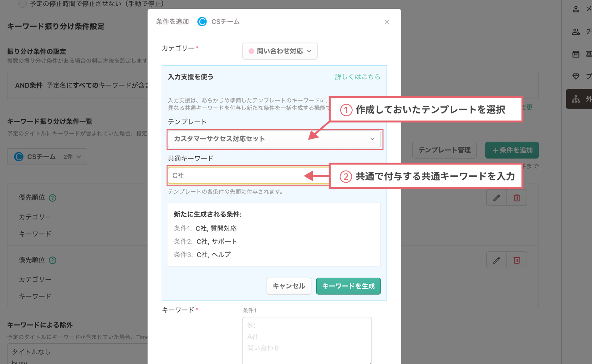Open 詳しくはこちら link
This screenshot has height=364, width=592.
pos(357,77)
